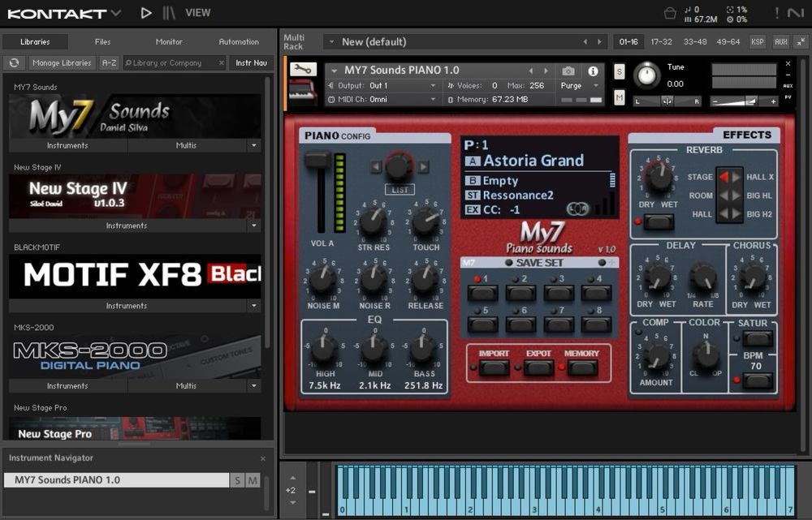812x520 pixels.
Task: Open the Kontakt main menu dropdown
Action: (116, 13)
